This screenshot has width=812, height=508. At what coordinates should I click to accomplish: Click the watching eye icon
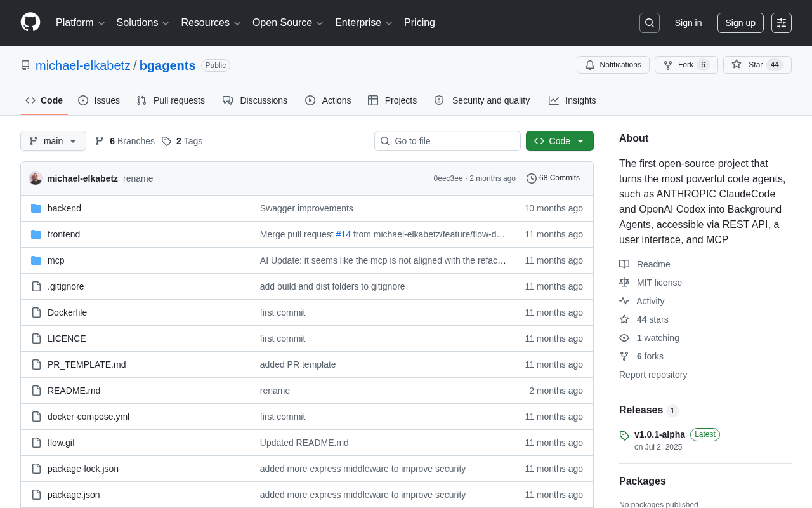[624, 338]
